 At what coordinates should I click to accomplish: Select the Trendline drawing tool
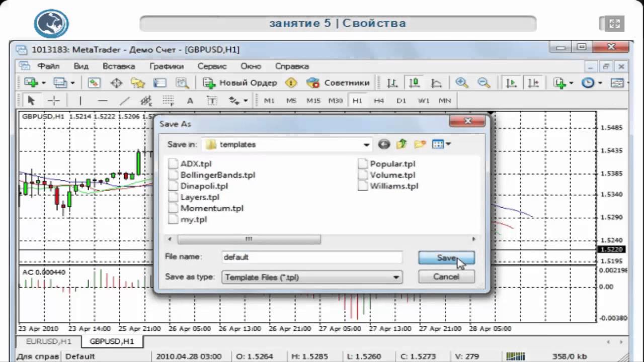(x=125, y=101)
